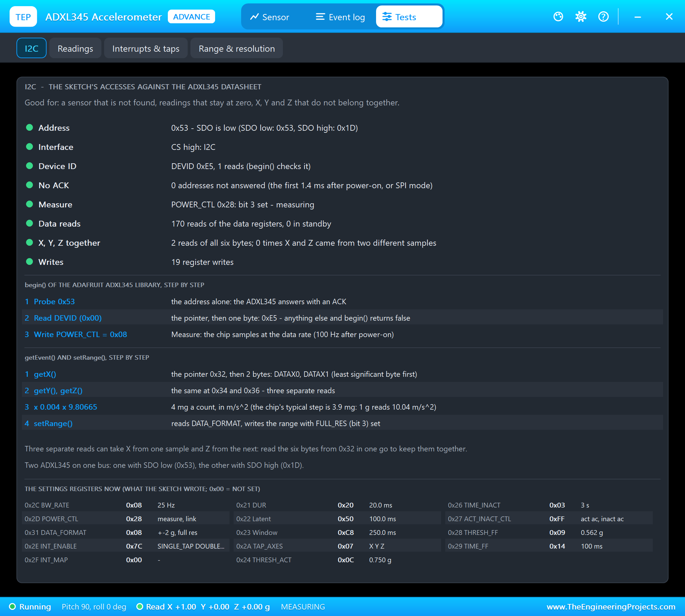Click '0x2C BW_RATE' register row
Screen dimensions: 685x616
point(126,505)
